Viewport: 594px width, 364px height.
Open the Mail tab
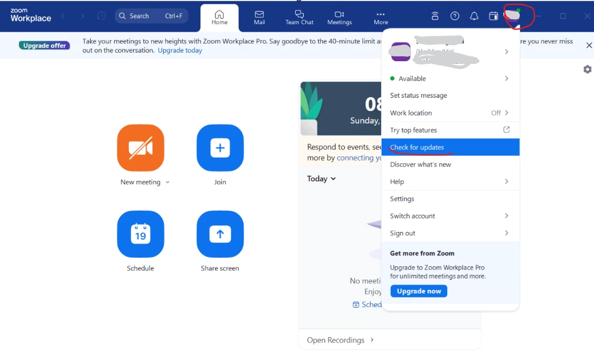(x=259, y=17)
